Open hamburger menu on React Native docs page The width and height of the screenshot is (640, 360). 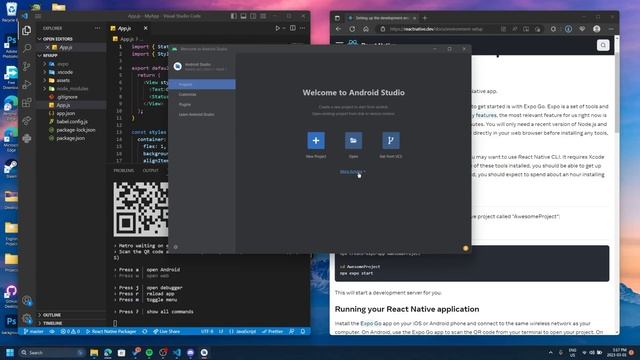[x=339, y=43]
